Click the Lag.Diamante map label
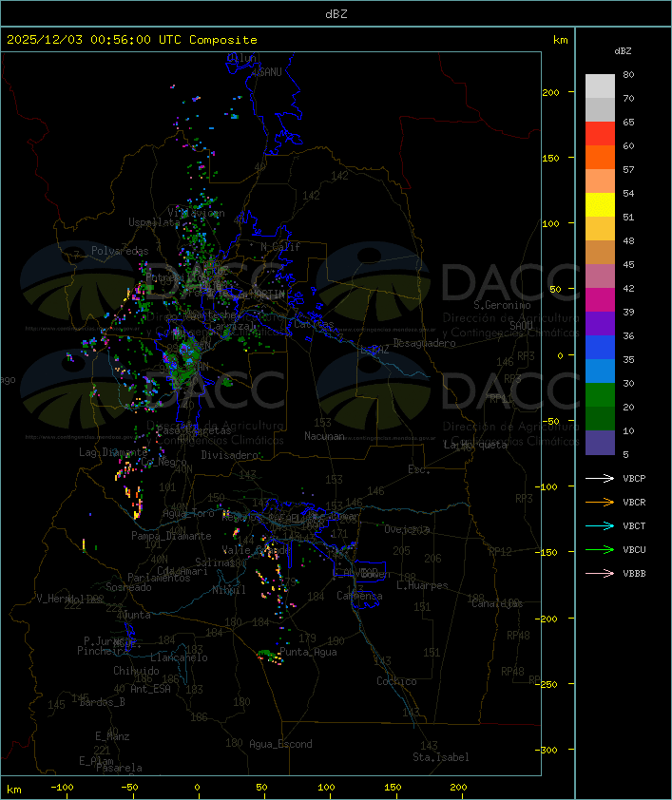 [113, 452]
